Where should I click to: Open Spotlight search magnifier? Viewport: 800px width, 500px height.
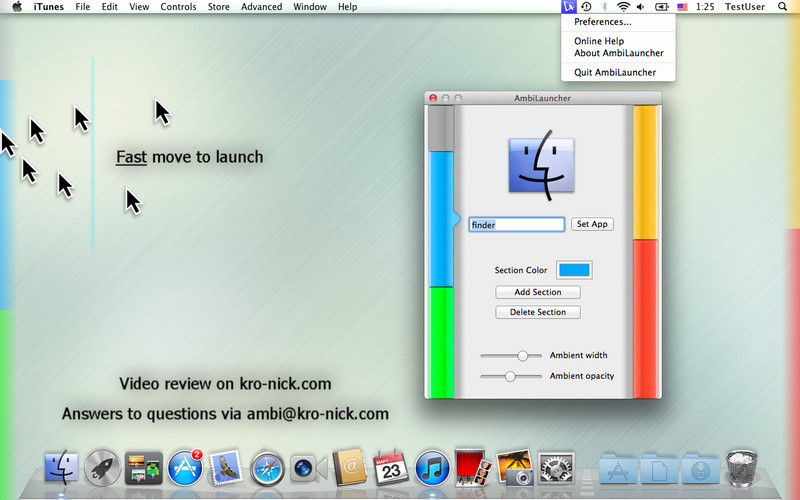(782, 7)
